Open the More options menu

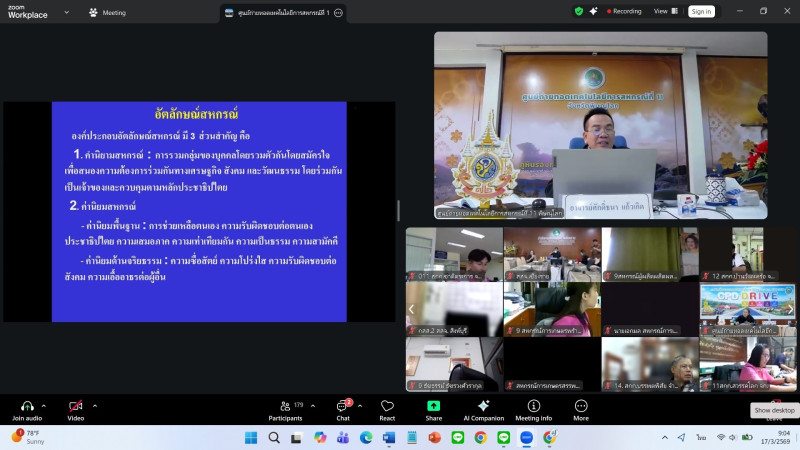click(581, 406)
